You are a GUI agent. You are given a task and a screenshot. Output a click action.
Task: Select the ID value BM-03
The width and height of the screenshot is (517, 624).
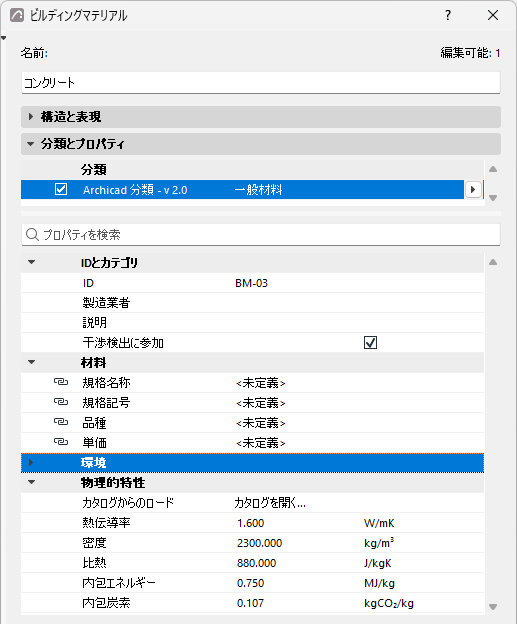pos(252,283)
